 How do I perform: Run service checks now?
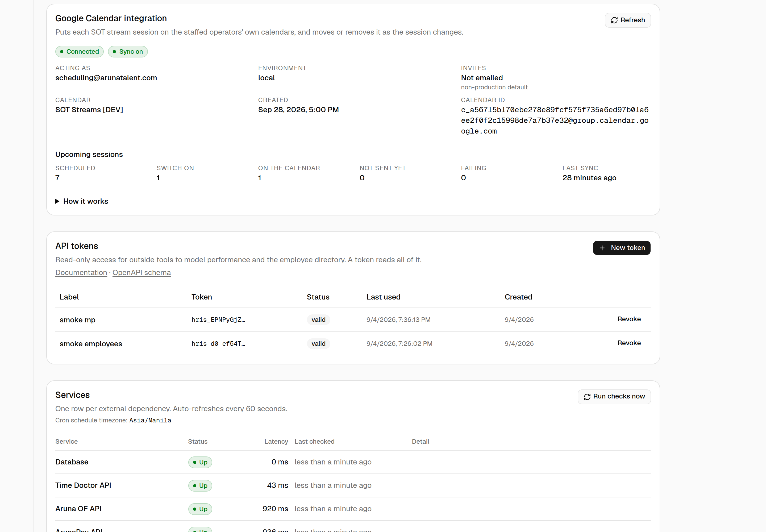tap(614, 397)
